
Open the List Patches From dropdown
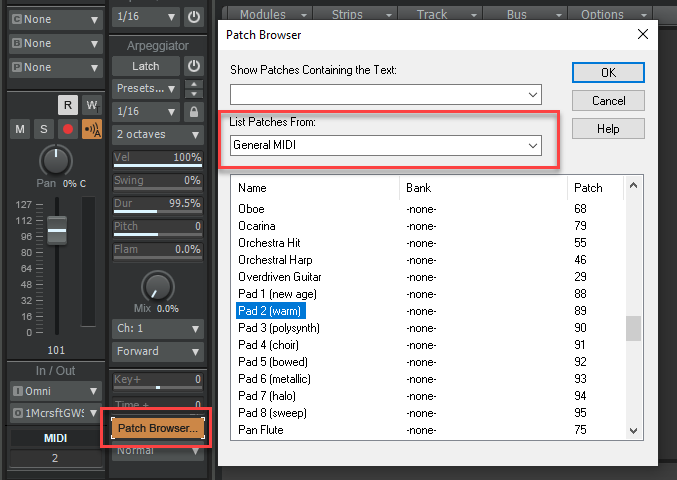pos(385,145)
